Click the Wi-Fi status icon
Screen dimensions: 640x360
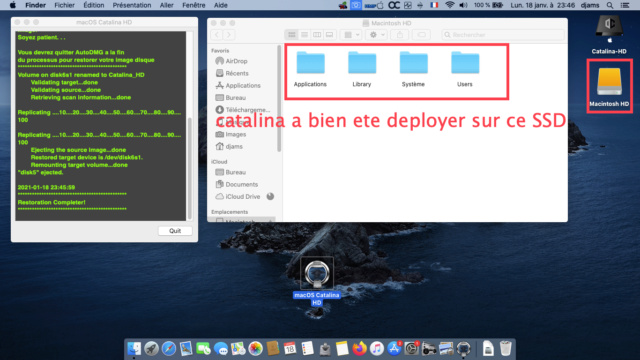(449, 5)
